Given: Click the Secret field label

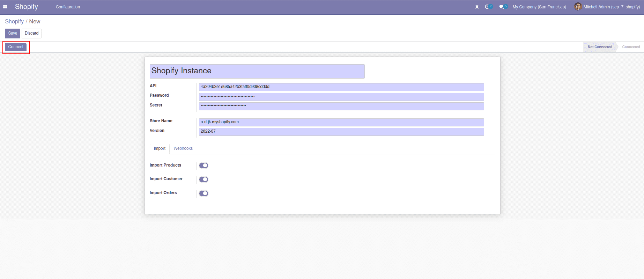Looking at the screenshot, I should [x=156, y=105].
